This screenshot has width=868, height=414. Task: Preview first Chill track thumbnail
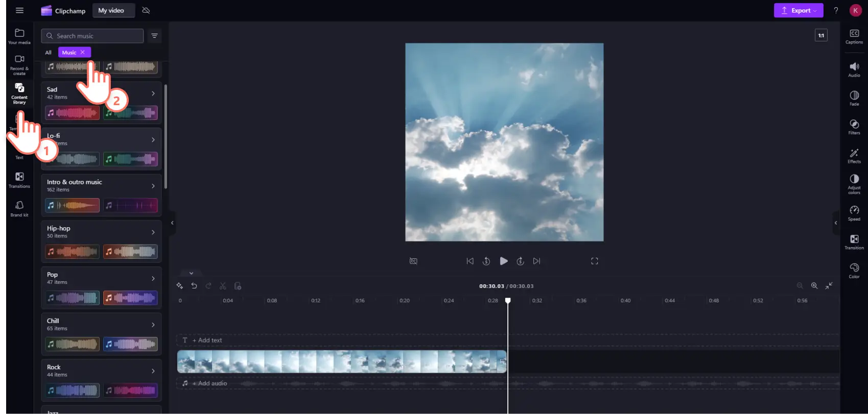click(x=73, y=344)
